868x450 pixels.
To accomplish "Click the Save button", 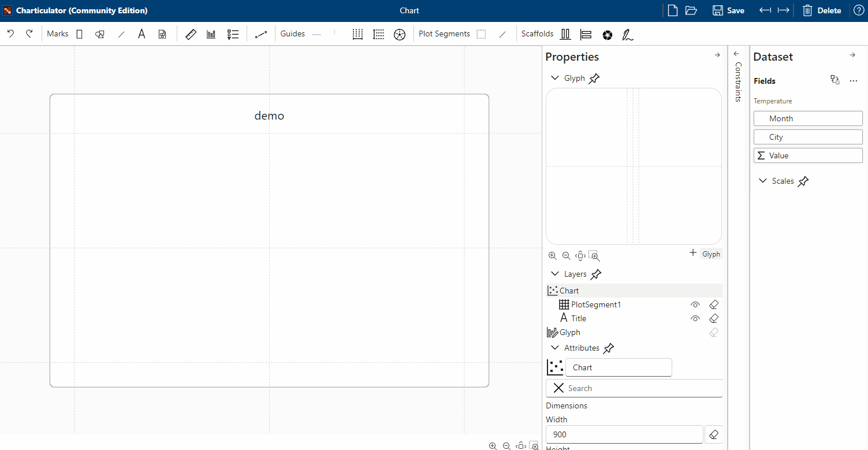I will tap(728, 10).
